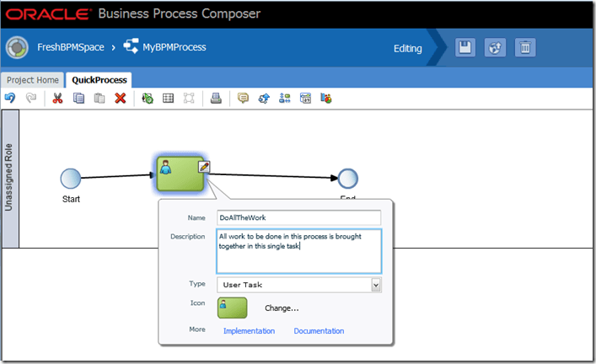The height and width of the screenshot is (364, 596).
Task: Delete selection with the red X icon
Action: tap(121, 99)
